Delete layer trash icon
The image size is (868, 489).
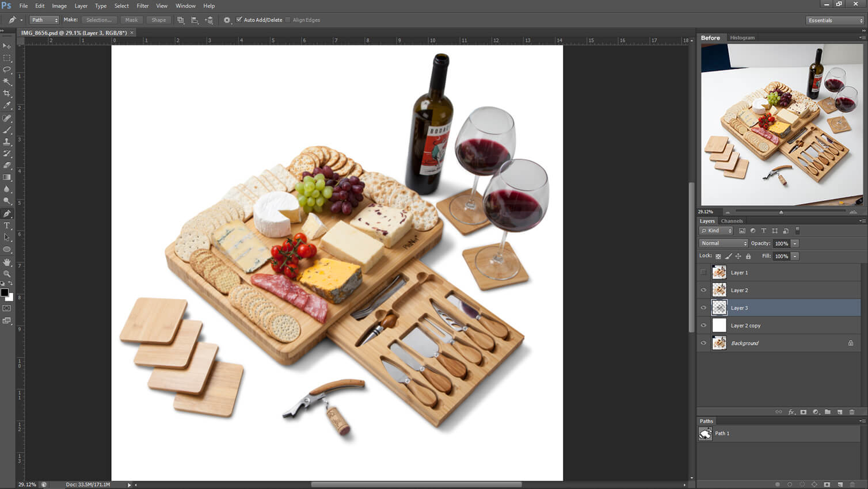click(852, 412)
